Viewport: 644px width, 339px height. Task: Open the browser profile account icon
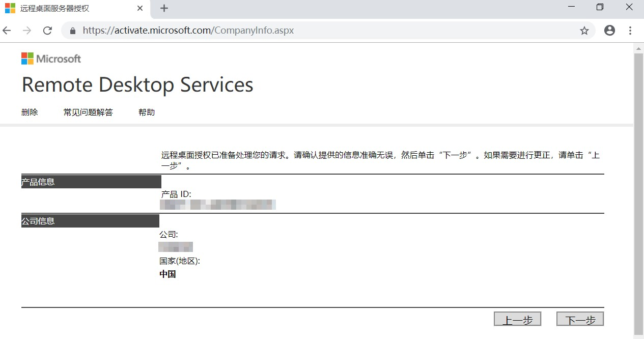[x=609, y=31]
